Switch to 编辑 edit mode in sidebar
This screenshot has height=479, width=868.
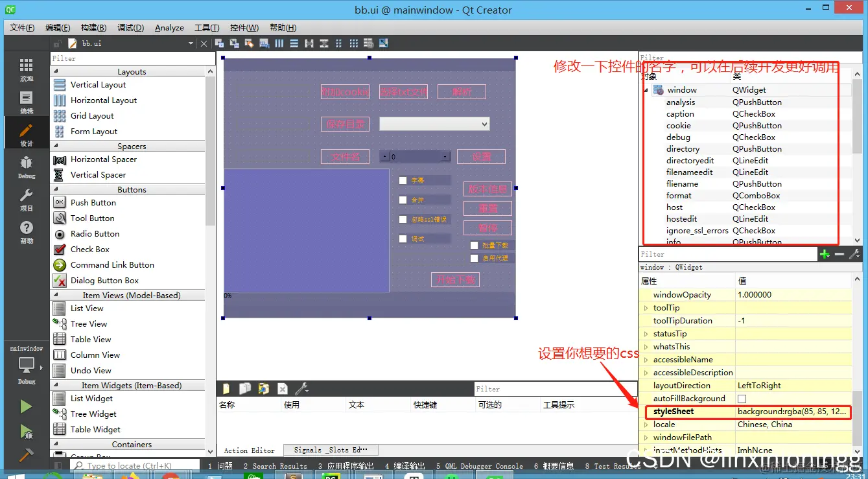click(26, 102)
